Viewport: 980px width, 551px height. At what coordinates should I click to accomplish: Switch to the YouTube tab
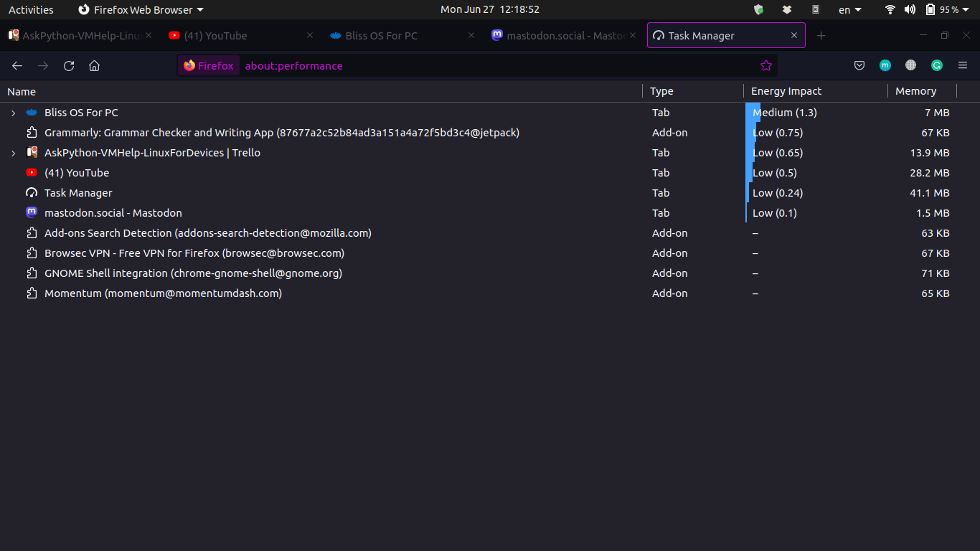pos(230,36)
